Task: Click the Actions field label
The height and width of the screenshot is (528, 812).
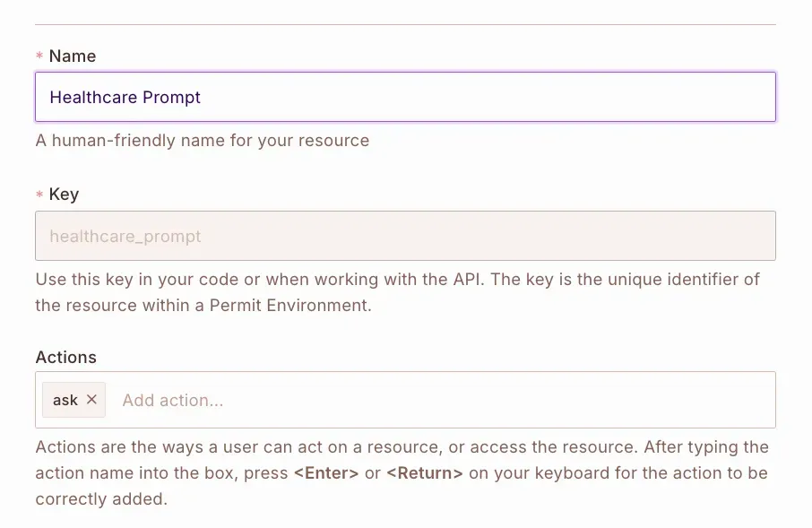Action: point(65,357)
